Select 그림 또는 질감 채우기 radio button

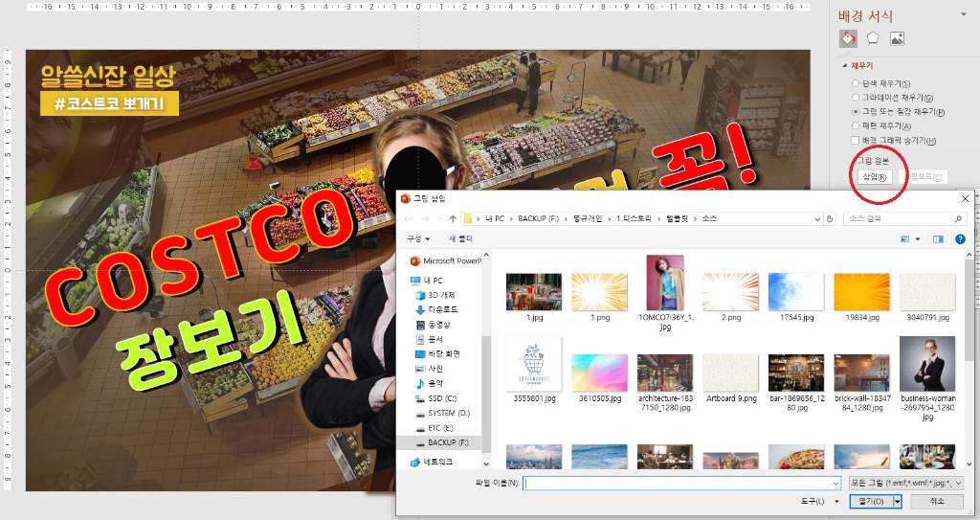[855, 111]
